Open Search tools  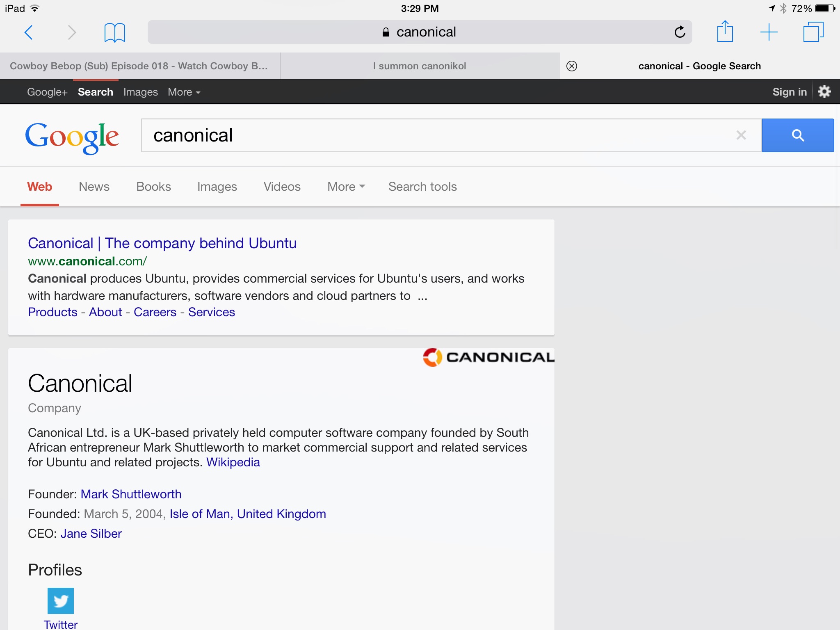tap(423, 187)
